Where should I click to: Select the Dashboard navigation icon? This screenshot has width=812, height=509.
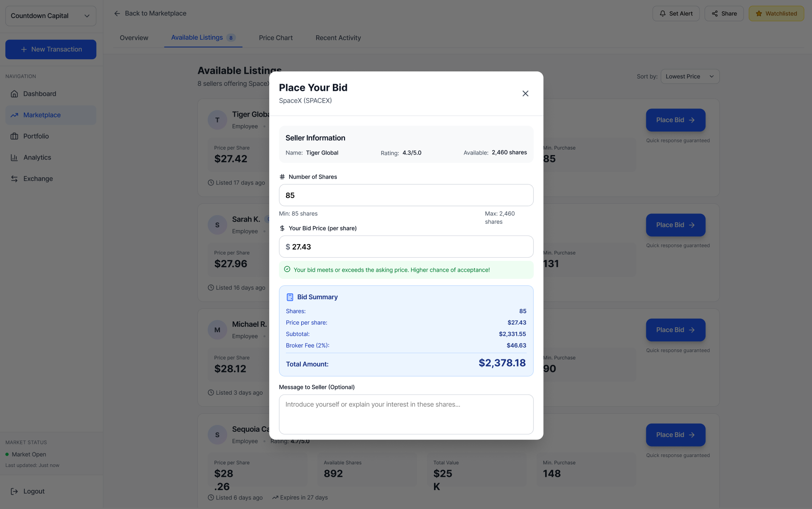tap(14, 94)
